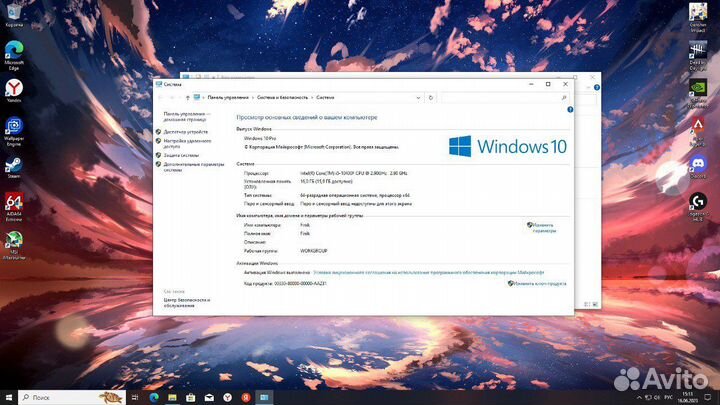The image size is (720, 405).
Task: Open the clock and date in the taskbar
Action: coord(687,397)
